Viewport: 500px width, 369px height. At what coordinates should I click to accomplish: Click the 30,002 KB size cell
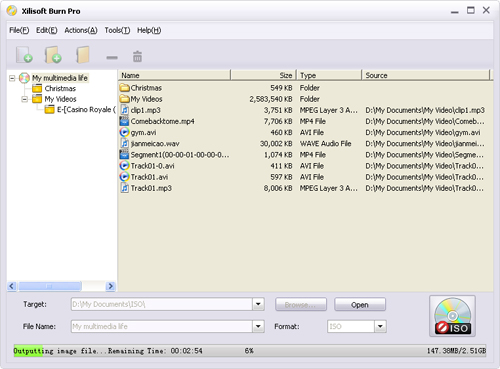(276, 144)
